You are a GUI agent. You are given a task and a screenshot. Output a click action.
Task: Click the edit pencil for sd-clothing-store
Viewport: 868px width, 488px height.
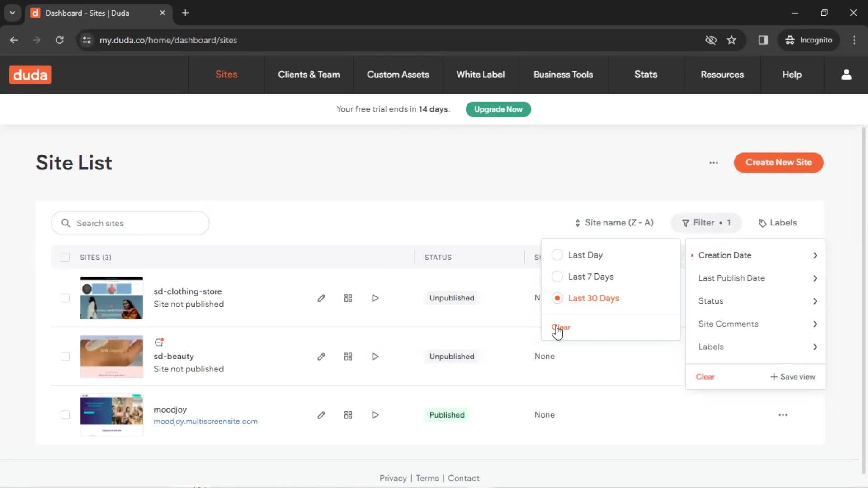pyautogui.click(x=321, y=298)
